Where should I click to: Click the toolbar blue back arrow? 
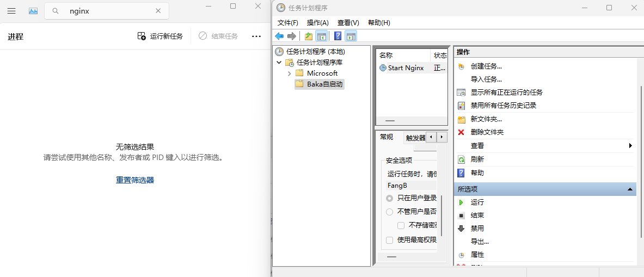[279, 36]
